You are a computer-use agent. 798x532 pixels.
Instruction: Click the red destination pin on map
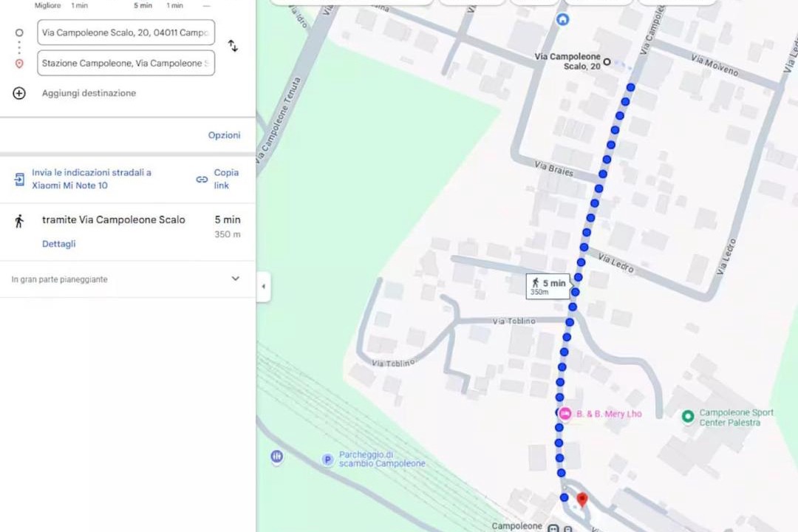[x=582, y=499]
